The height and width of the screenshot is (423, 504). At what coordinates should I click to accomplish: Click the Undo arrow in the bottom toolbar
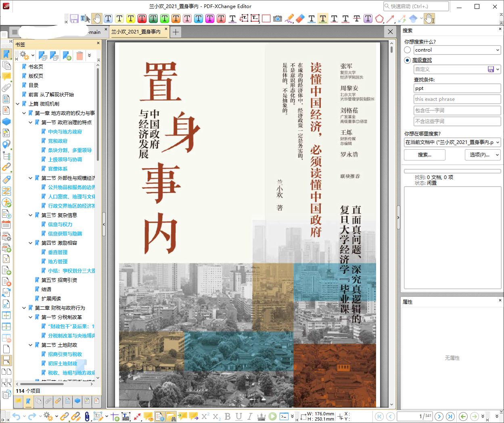[16, 416]
